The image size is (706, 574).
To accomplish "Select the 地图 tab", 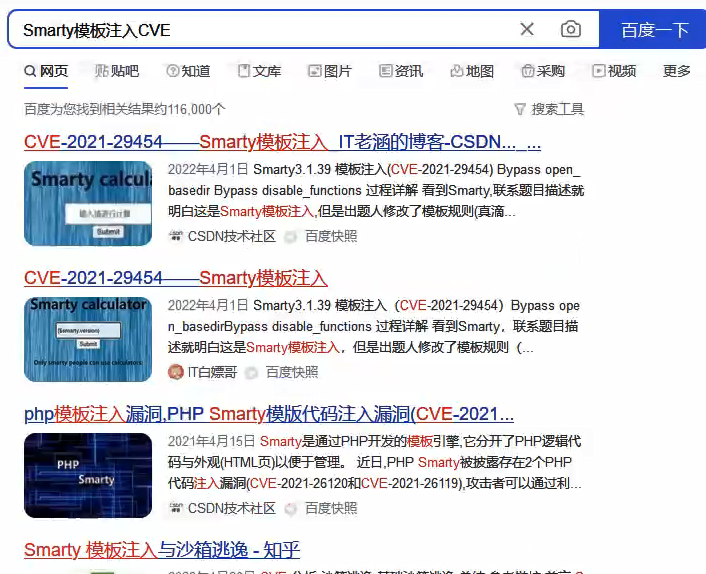I will 472,71.
